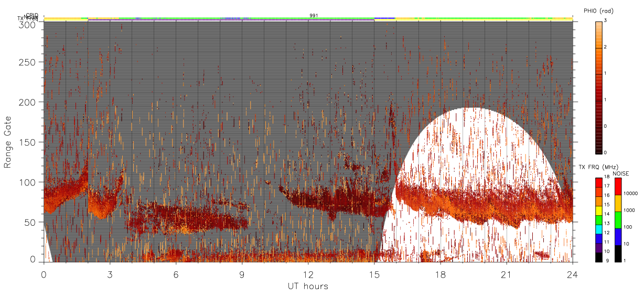The image size is (644, 297).
Task: Click Range Gate tick label "150"
Action: pos(28,142)
